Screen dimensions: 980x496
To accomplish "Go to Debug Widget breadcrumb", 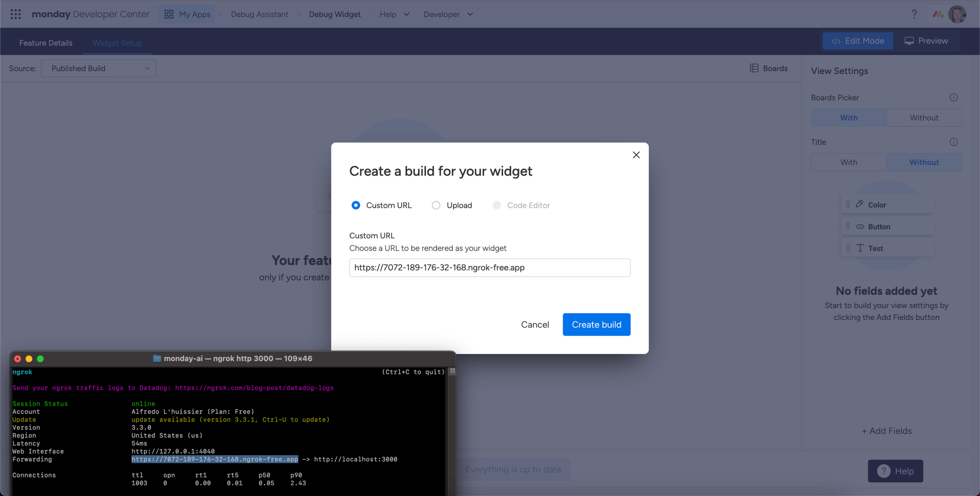I will pos(335,14).
